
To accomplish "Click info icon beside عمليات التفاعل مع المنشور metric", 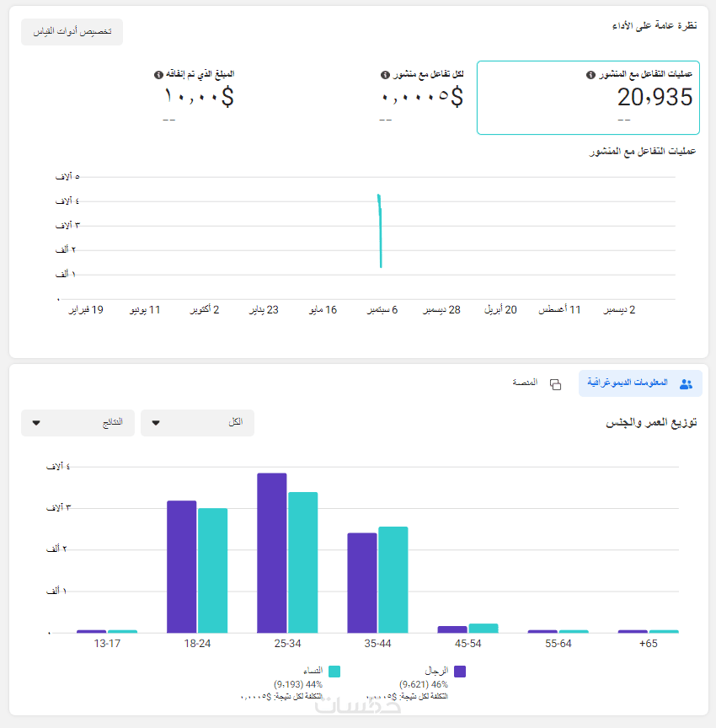I will [590, 75].
